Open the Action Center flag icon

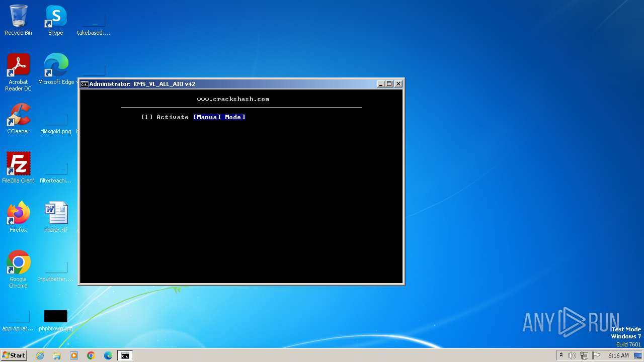(x=596, y=355)
